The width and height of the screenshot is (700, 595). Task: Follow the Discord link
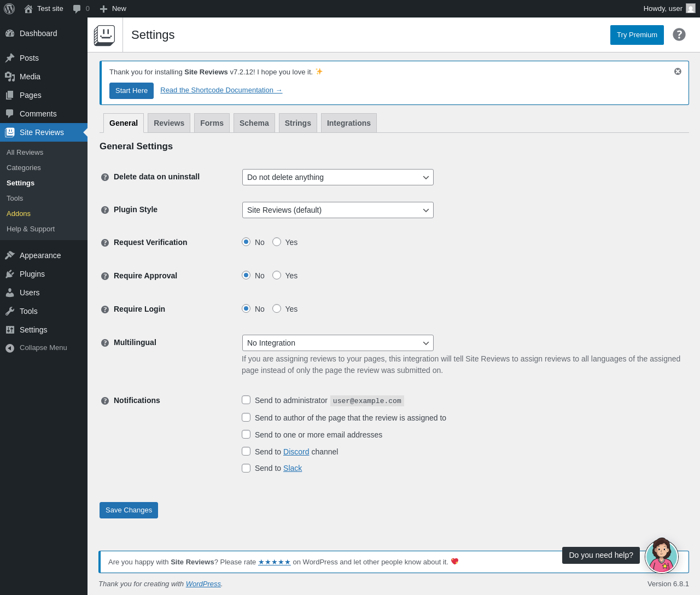pyautogui.click(x=296, y=452)
